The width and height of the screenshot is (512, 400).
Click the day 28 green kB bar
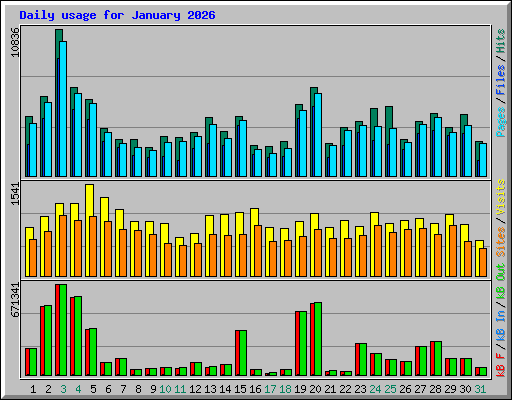point(438,359)
